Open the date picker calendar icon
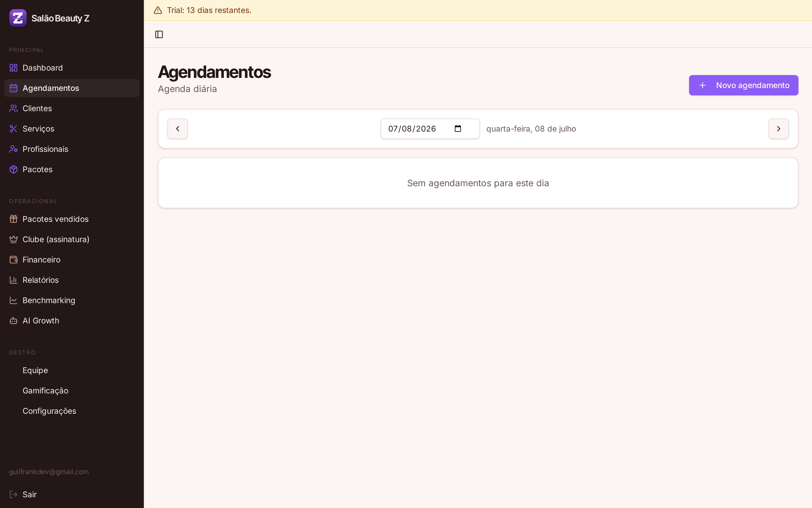Viewport: 812px width, 508px height. [x=458, y=129]
